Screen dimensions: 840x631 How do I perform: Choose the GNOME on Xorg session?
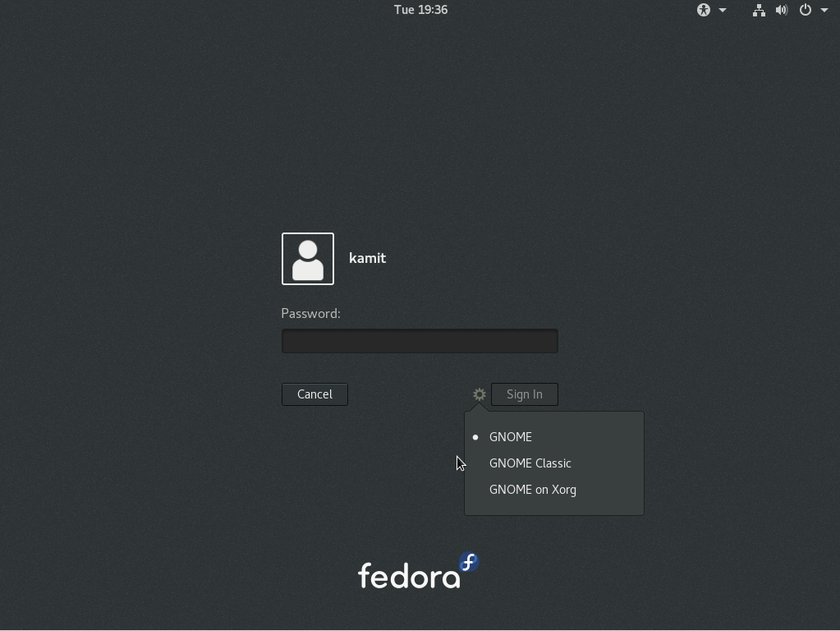click(x=532, y=489)
